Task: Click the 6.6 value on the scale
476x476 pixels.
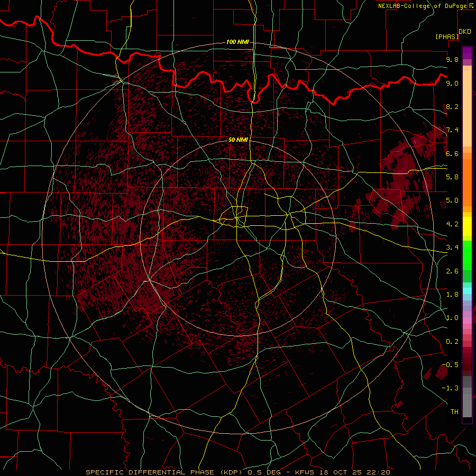Action: (452, 154)
